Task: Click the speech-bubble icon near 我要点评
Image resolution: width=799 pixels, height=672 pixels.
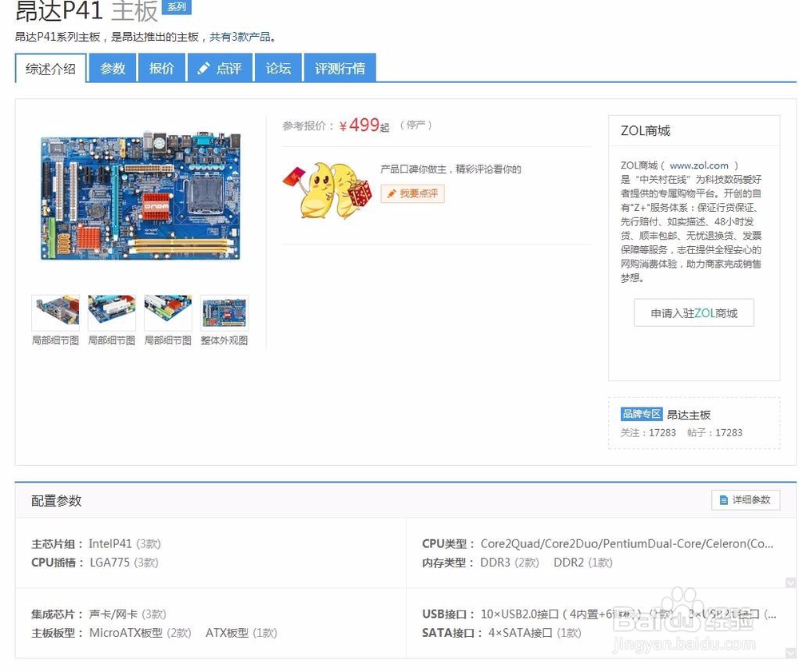Action: click(x=392, y=194)
